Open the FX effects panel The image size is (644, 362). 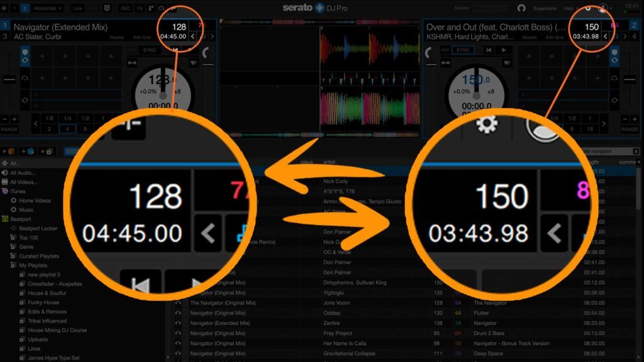(x=140, y=8)
